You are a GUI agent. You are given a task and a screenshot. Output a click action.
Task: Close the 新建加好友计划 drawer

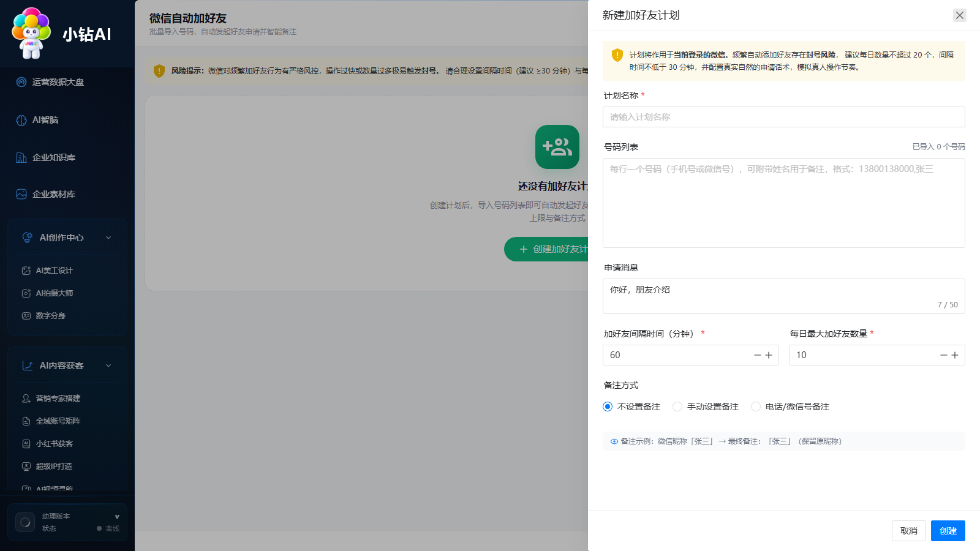960,15
